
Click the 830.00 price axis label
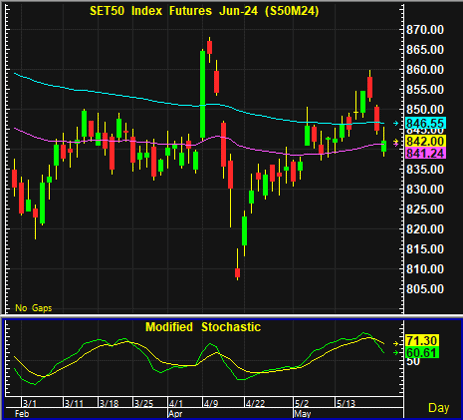[425, 189]
